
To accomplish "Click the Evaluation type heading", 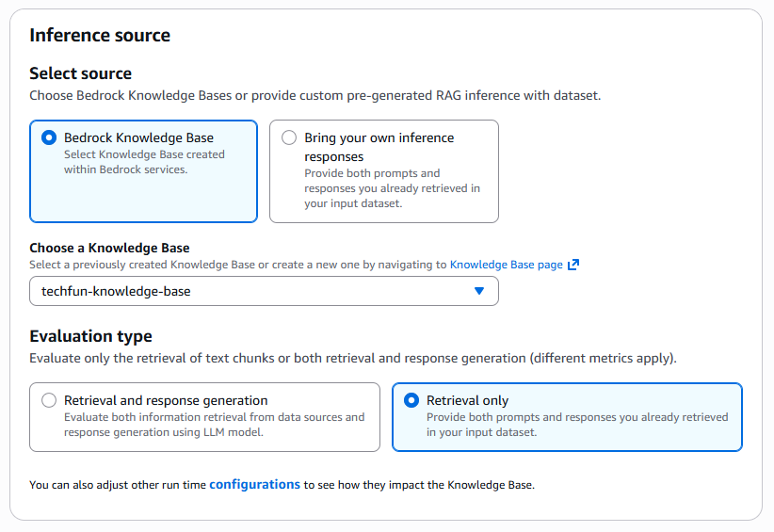I will pos(90,336).
